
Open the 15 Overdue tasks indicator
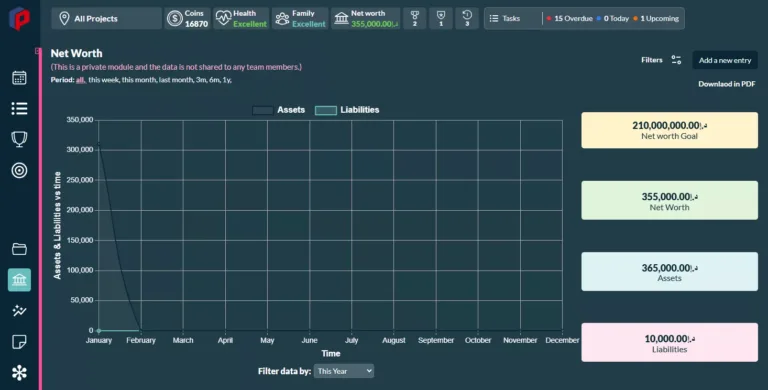pos(570,19)
